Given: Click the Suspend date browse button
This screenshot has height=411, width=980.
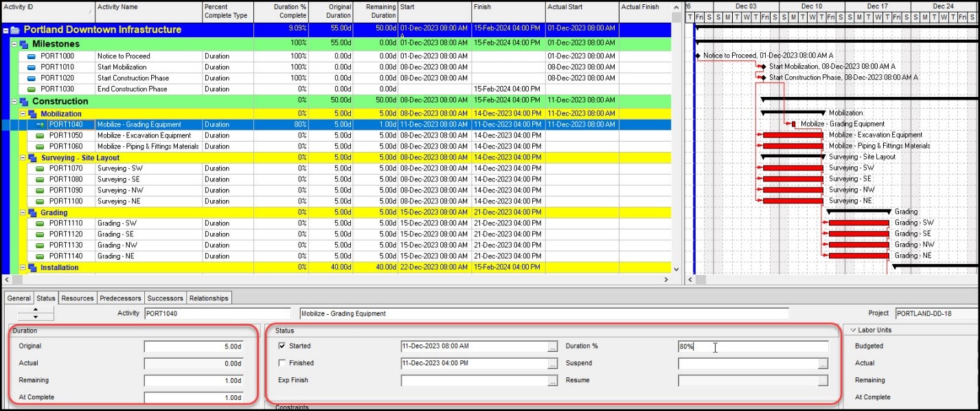Looking at the screenshot, I should click(x=823, y=364).
